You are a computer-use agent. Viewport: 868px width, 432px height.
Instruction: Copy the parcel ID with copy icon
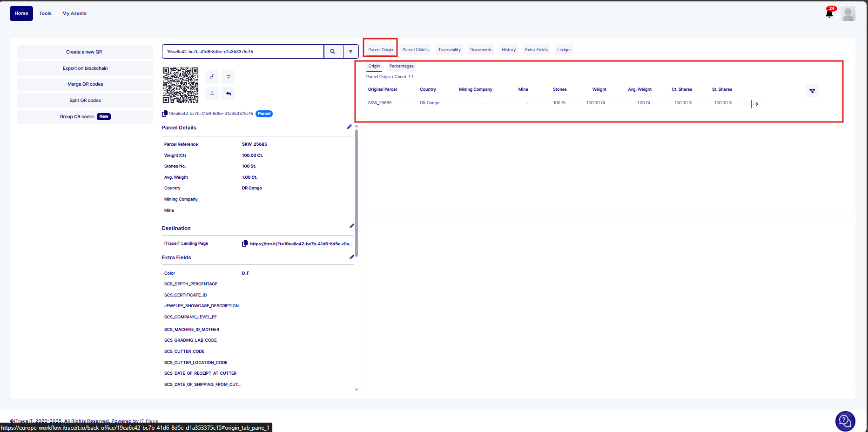pos(165,114)
